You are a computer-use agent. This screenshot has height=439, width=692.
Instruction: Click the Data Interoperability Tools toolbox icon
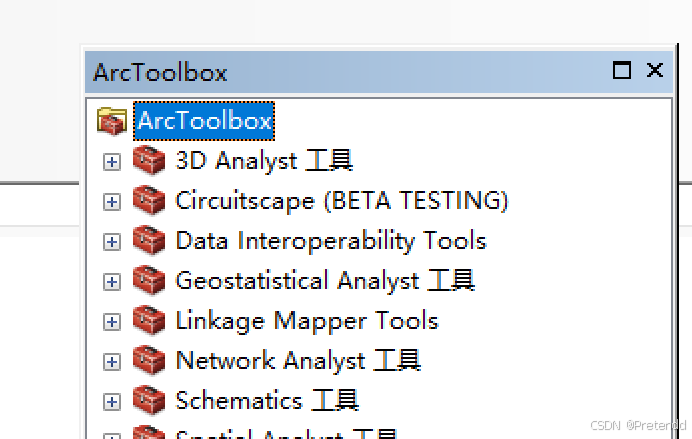[x=149, y=241]
